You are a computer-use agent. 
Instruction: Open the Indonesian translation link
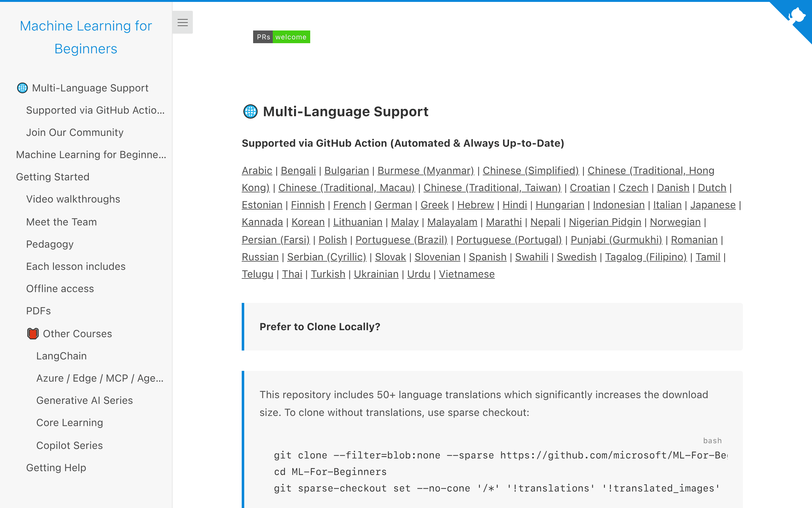coord(619,204)
